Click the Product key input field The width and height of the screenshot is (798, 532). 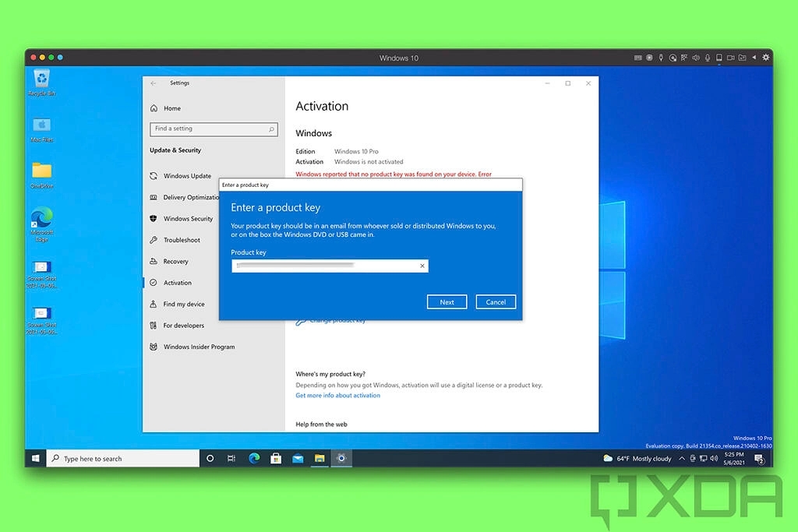click(323, 266)
